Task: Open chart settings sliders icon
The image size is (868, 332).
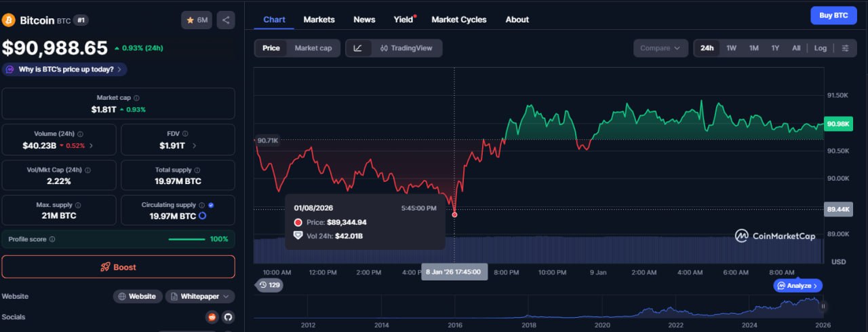Action: [x=845, y=48]
